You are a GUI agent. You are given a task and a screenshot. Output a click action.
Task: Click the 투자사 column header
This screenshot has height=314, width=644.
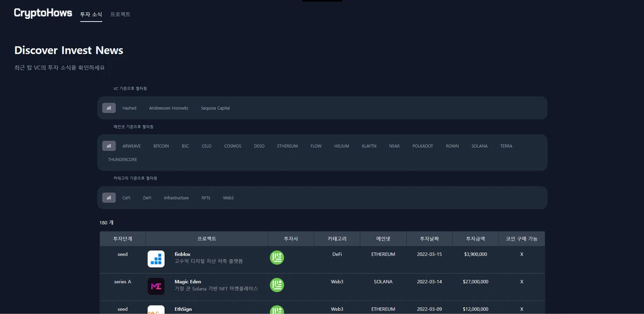(291, 239)
